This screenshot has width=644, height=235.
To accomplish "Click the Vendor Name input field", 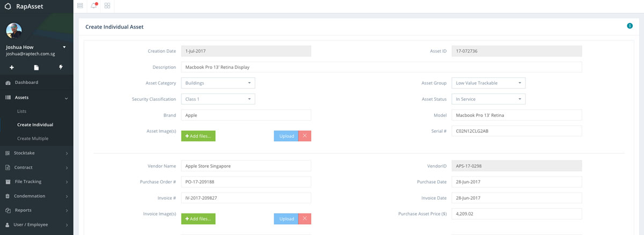I will 246,166.
